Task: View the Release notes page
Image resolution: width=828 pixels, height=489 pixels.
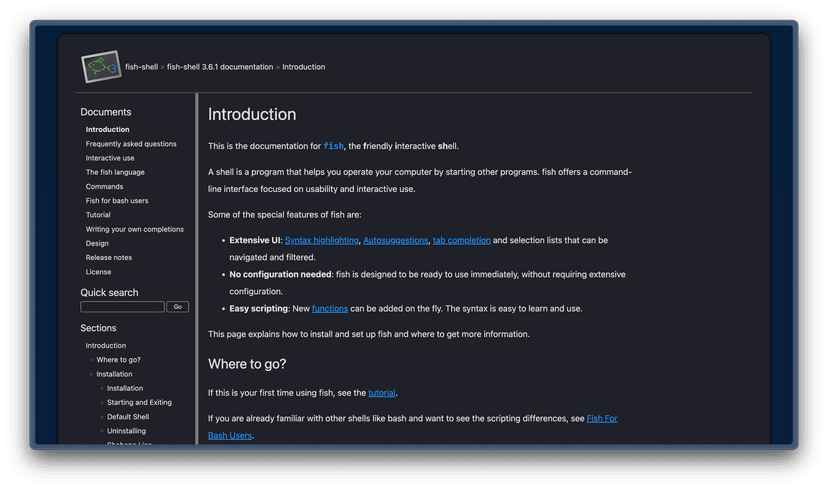Action: point(109,258)
